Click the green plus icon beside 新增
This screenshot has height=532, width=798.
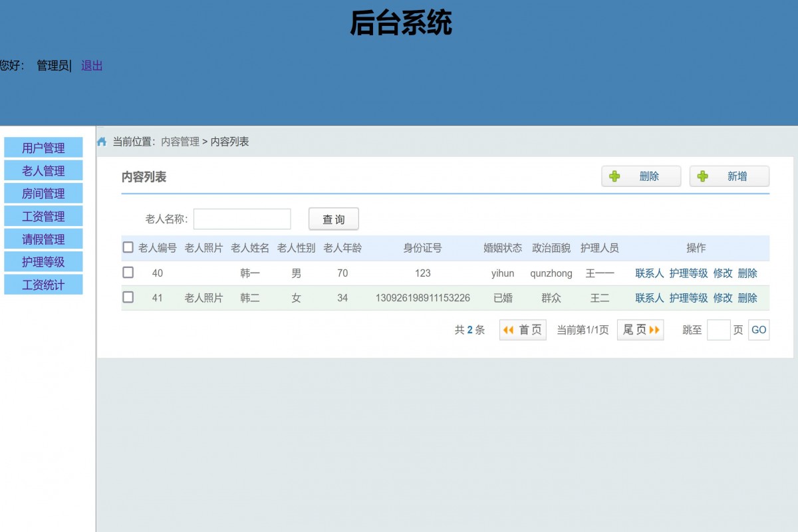(702, 176)
